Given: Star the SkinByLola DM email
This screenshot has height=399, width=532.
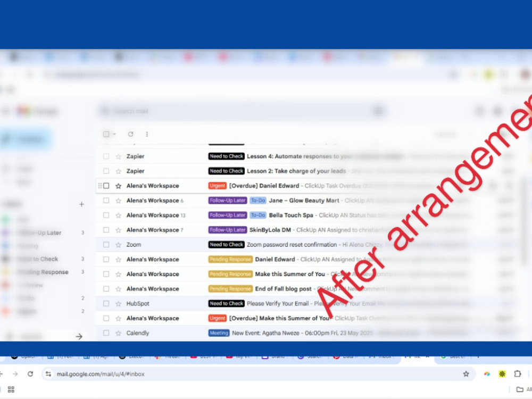Looking at the screenshot, I should coord(119,230).
